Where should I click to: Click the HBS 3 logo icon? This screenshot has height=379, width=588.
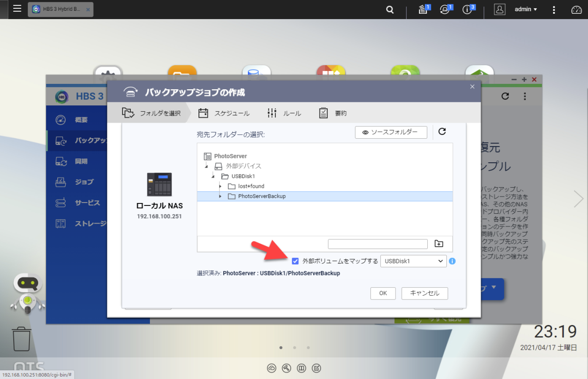tap(62, 97)
